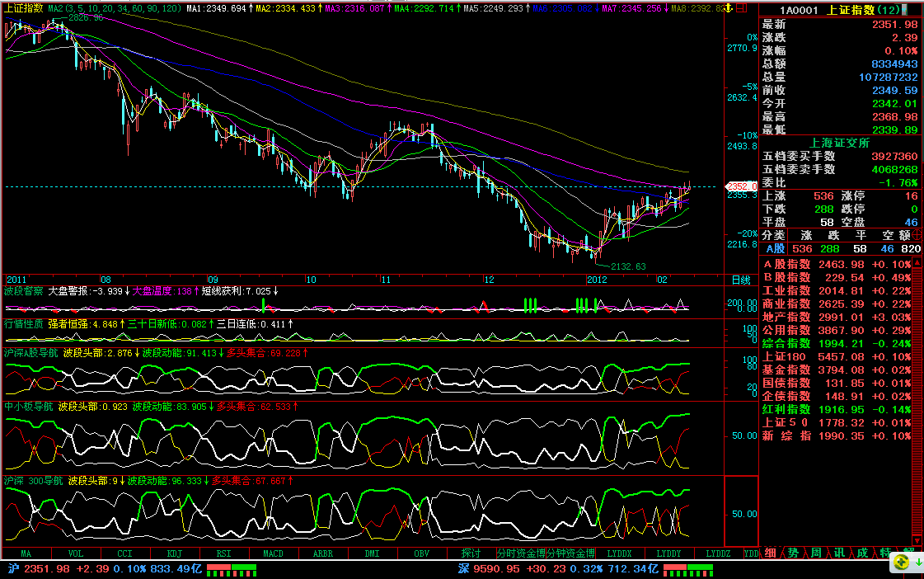The height and width of the screenshot is (579, 924).
Task: Click the MA2 parameter settings text
Action: pyautogui.click(x=115, y=8)
